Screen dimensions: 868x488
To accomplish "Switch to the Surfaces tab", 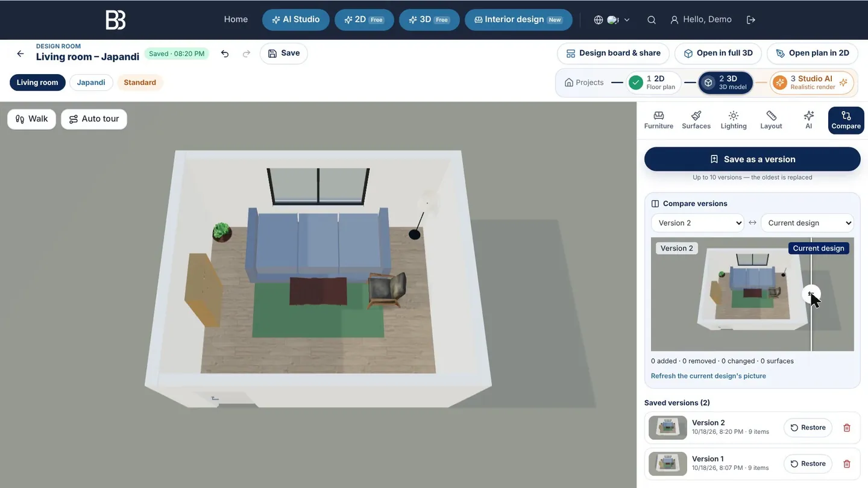I will (696, 120).
